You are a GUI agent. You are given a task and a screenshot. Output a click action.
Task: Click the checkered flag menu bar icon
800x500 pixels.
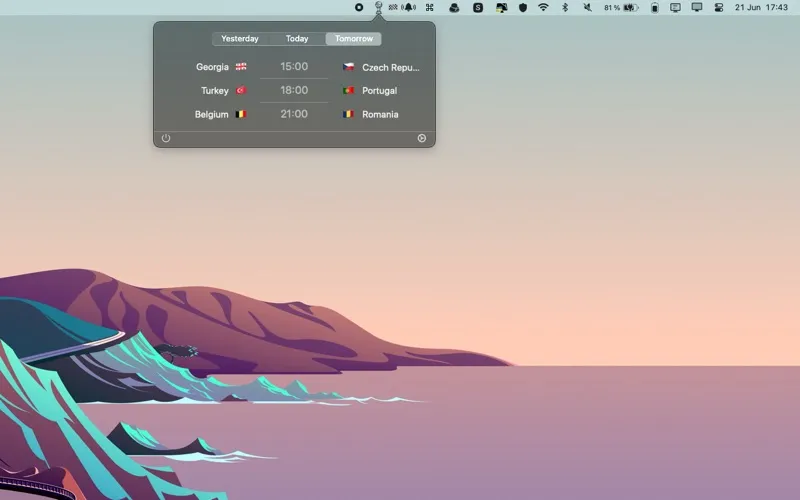(x=393, y=7)
